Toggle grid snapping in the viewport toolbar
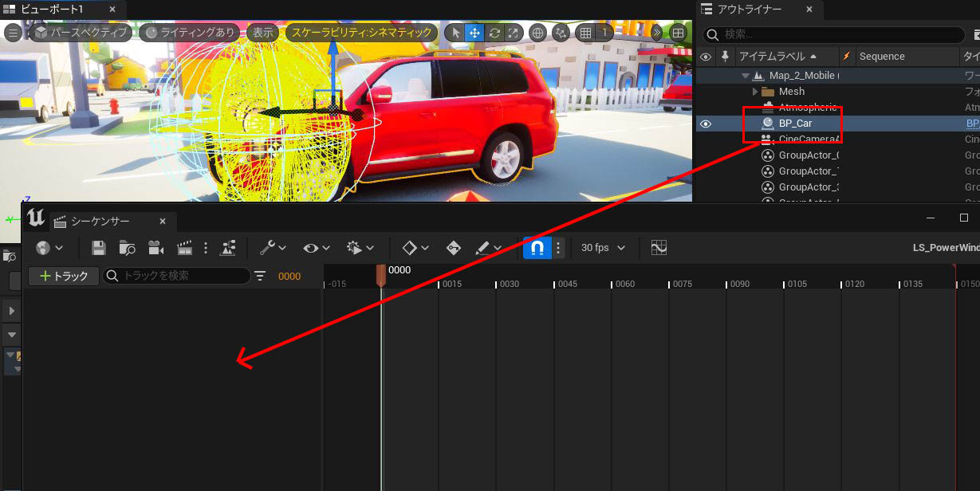The height and width of the screenshot is (491, 980). pos(586,33)
